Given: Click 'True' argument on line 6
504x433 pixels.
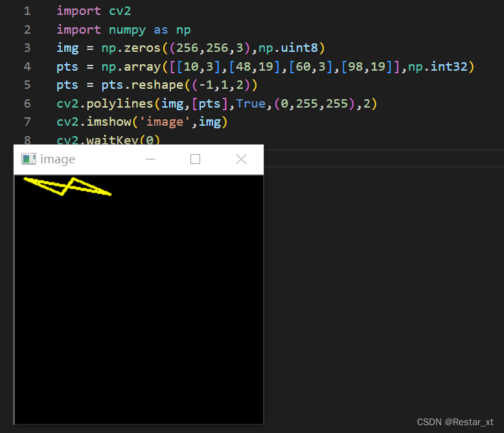Looking at the screenshot, I should tap(251, 104).
